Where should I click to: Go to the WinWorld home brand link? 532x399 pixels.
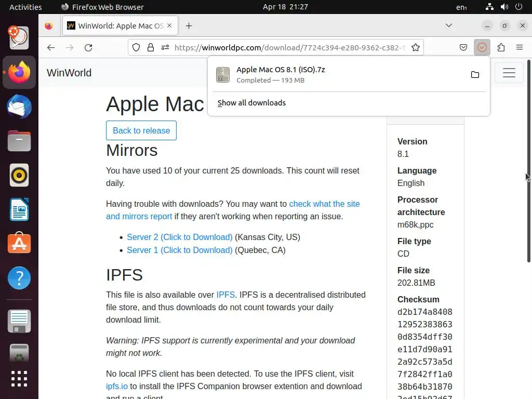tap(69, 73)
